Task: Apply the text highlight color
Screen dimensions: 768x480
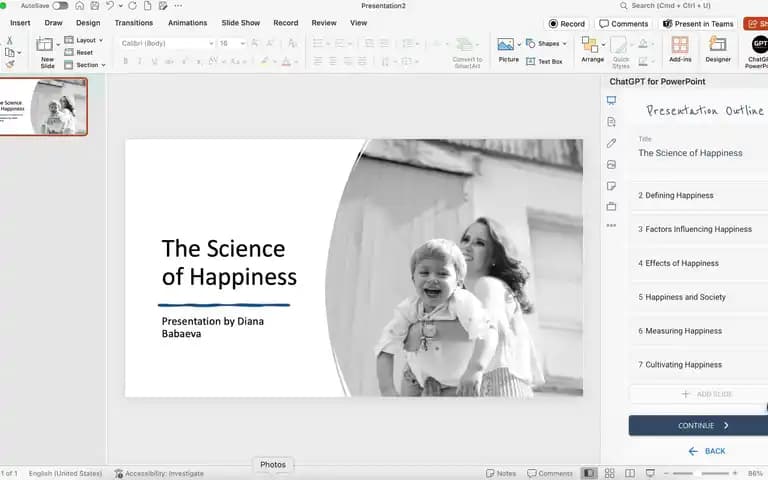Action: (264, 62)
